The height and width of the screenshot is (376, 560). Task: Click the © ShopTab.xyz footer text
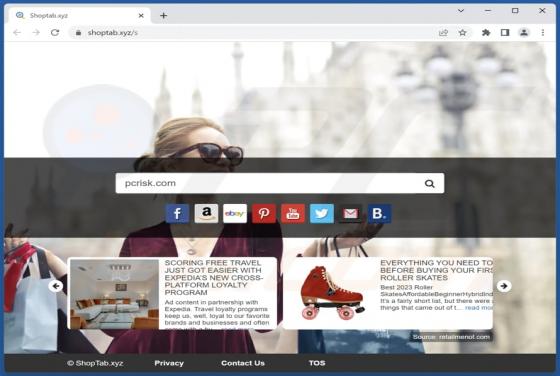tap(95, 363)
